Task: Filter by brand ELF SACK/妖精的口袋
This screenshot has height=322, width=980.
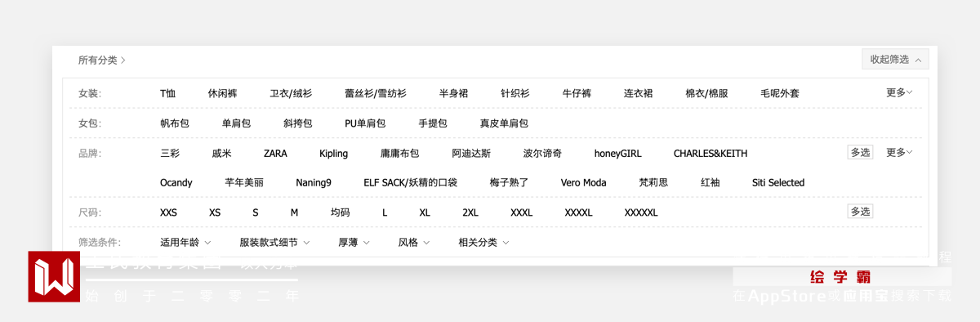Action: (x=411, y=182)
